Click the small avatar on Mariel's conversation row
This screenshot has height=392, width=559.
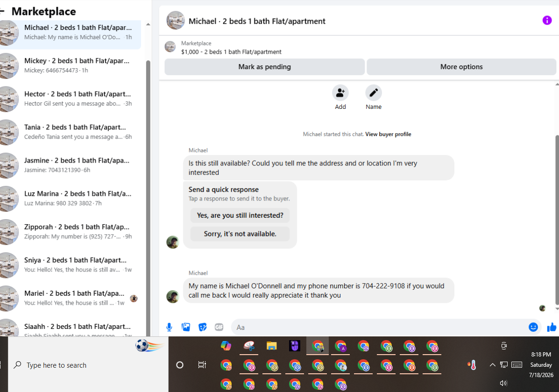(134, 299)
